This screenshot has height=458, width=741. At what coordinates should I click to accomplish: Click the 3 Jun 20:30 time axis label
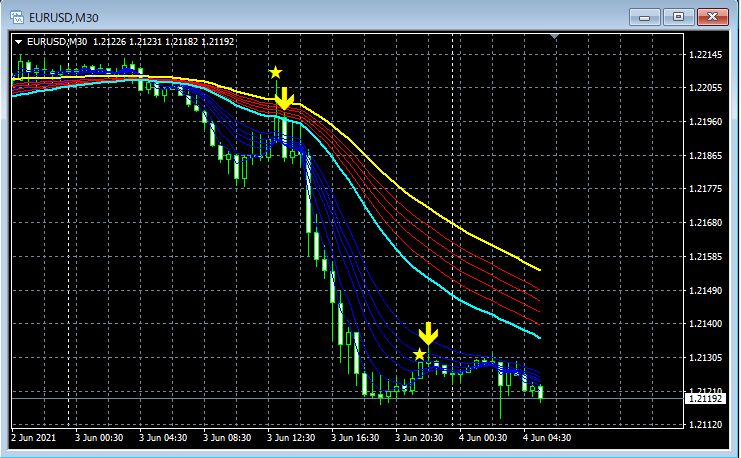(x=419, y=438)
